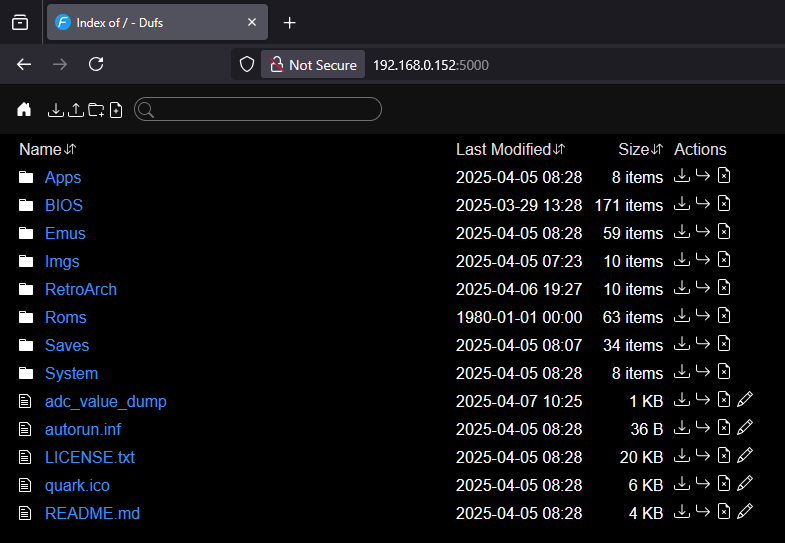Open a new browser tab
This screenshot has height=543, width=785.
290,22
